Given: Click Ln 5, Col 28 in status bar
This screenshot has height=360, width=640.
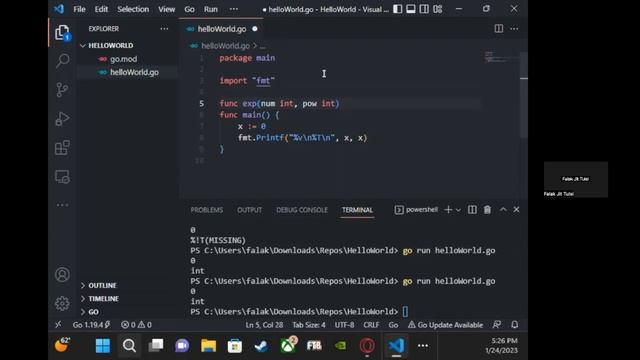Looking at the screenshot, I should (264, 325).
